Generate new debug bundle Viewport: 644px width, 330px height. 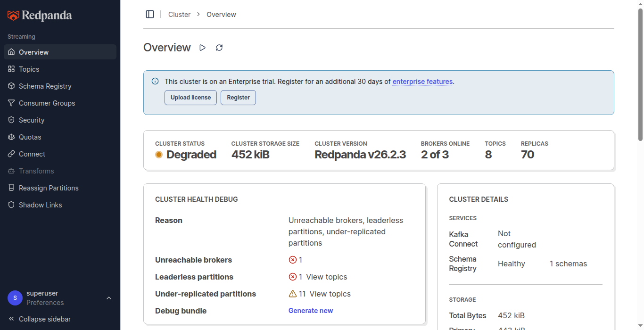click(311, 311)
